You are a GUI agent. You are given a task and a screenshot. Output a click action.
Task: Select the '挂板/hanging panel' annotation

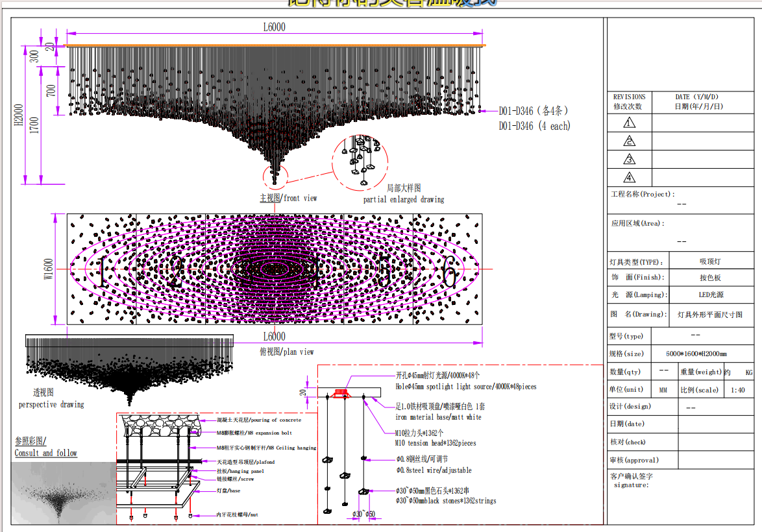[240, 471]
